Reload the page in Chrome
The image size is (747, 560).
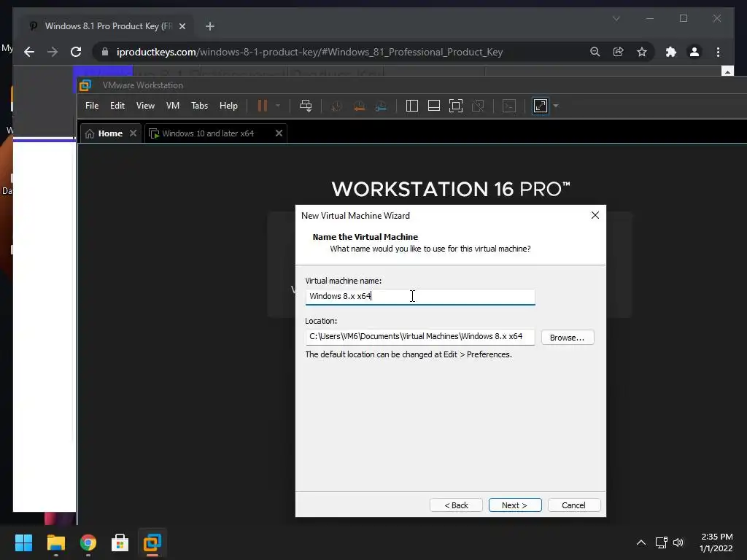[x=76, y=52]
